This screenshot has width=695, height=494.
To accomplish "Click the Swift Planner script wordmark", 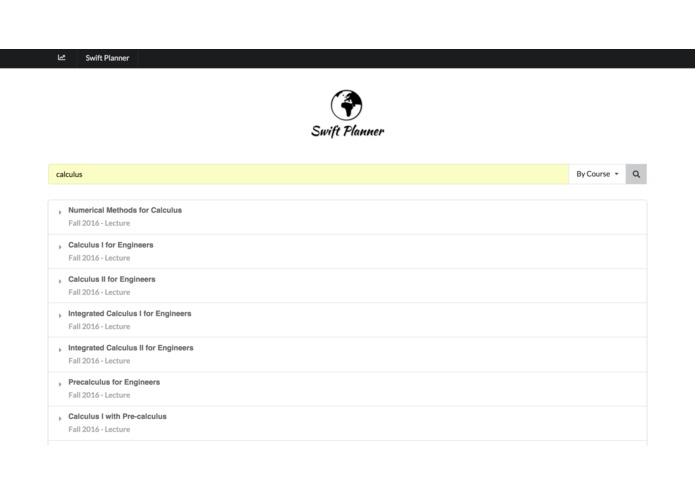I will point(348,131).
